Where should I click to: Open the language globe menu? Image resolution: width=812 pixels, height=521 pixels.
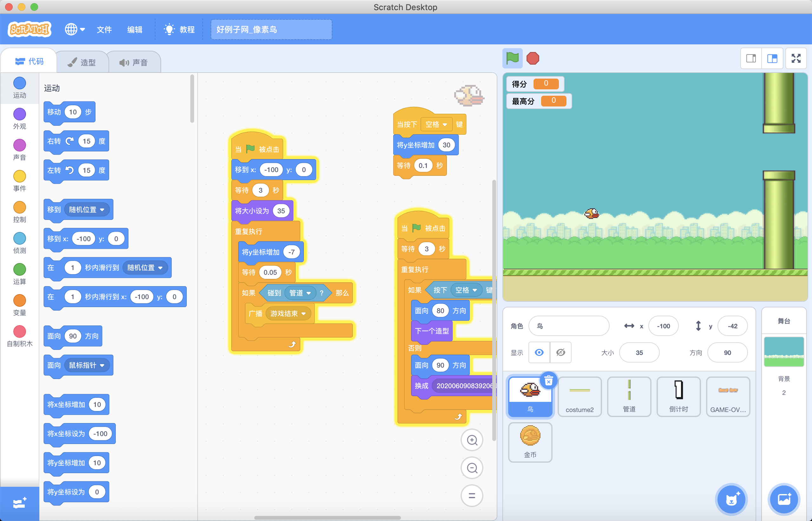coord(75,29)
